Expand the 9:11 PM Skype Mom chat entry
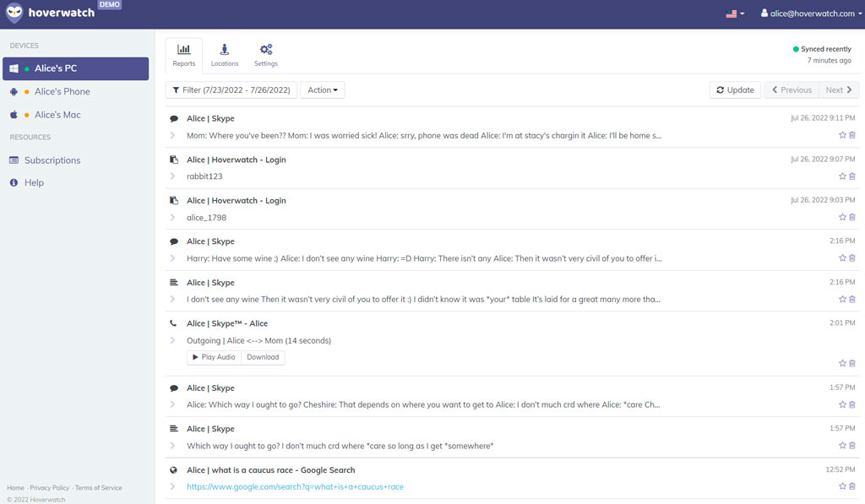865x504 pixels. (172, 135)
